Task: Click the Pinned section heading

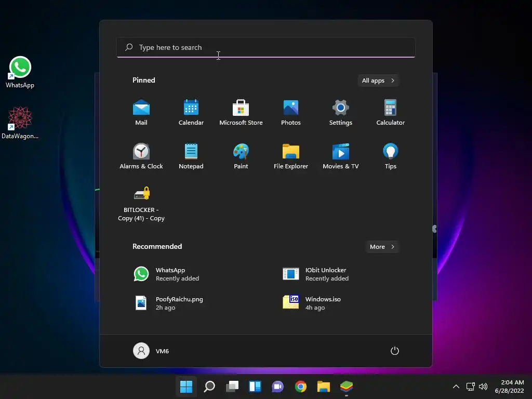Action: coord(143,80)
